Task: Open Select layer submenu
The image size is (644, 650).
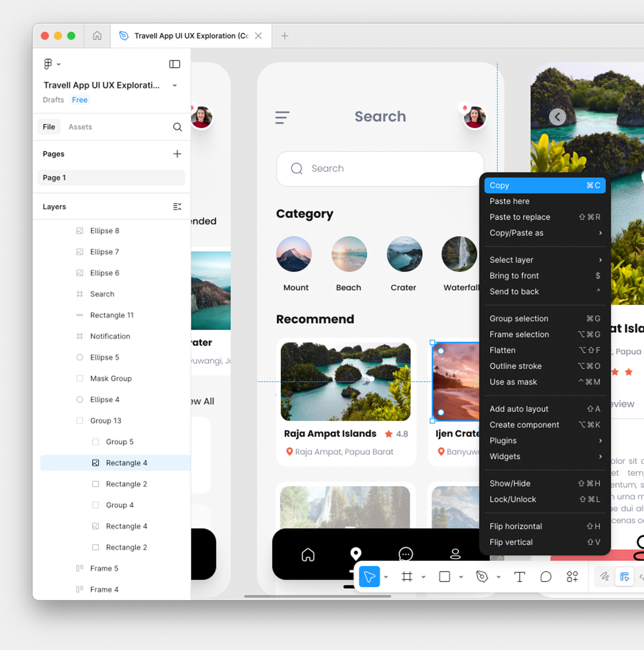Action: (x=545, y=260)
